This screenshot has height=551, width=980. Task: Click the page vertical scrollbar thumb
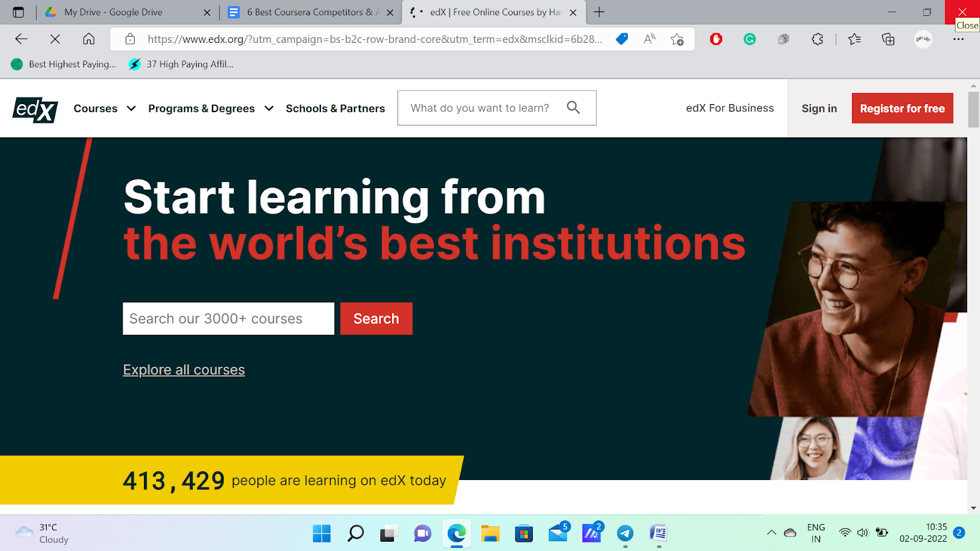coord(973,110)
